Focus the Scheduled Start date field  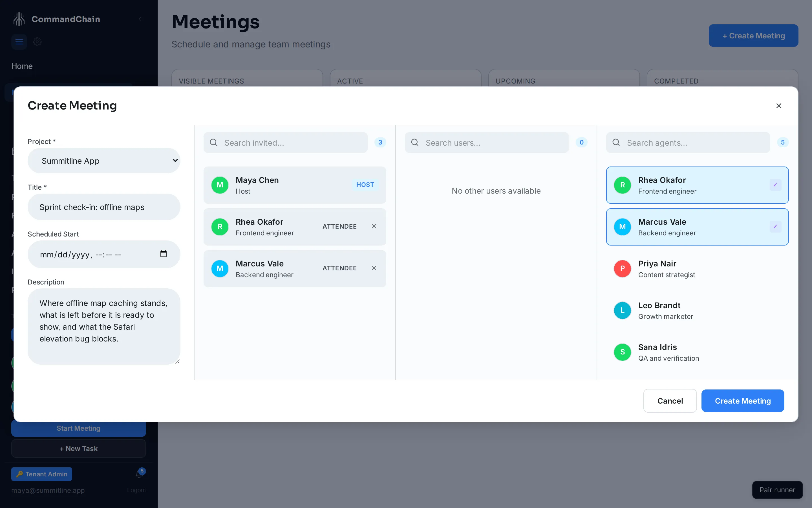tap(104, 254)
